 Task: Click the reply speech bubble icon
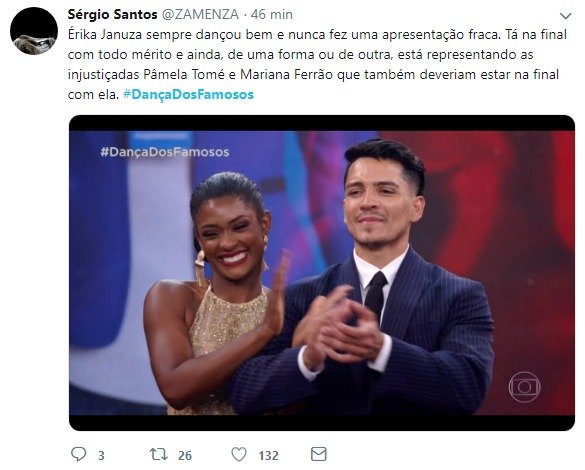pyautogui.click(x=78, y=454)
